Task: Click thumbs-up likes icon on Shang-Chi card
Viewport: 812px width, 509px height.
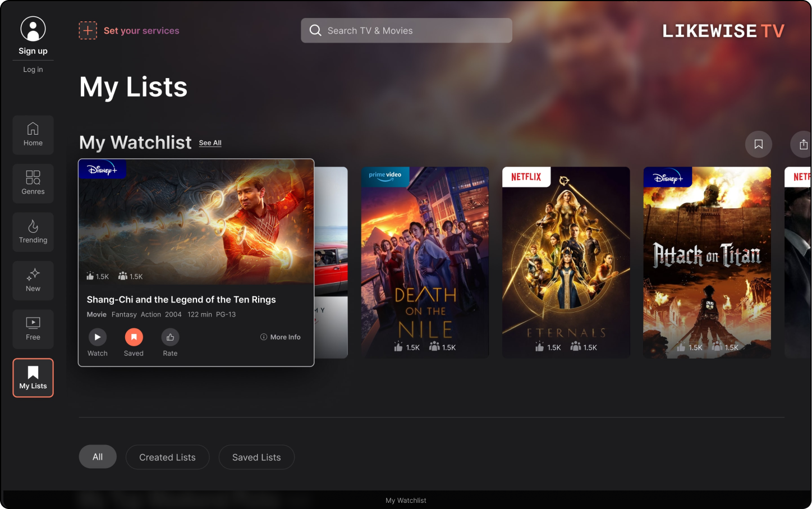Action: [x=90, y=276]
